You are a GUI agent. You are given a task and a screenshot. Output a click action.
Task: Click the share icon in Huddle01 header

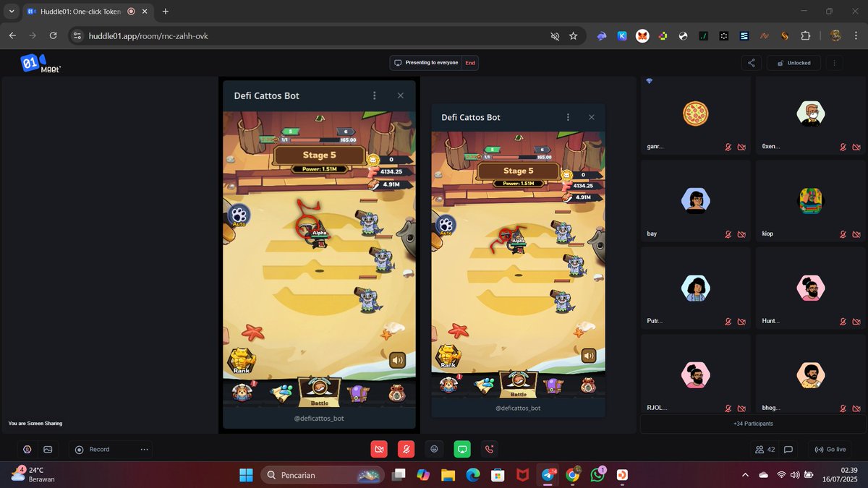[x=751, y=63]
